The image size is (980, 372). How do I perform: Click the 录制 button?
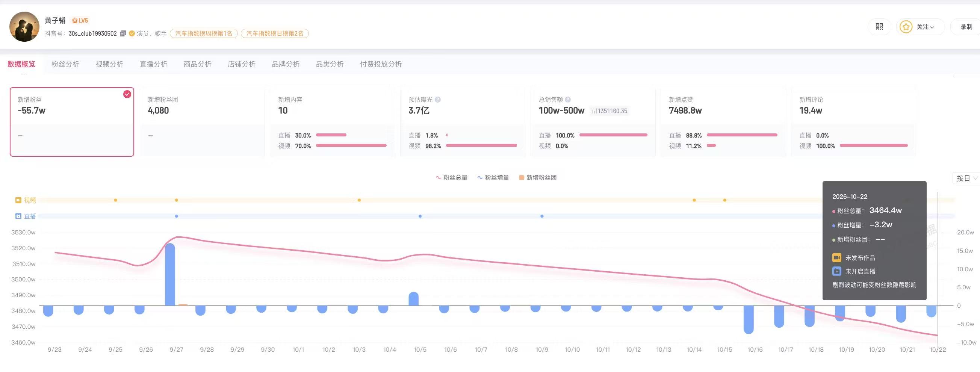point(966,27)
